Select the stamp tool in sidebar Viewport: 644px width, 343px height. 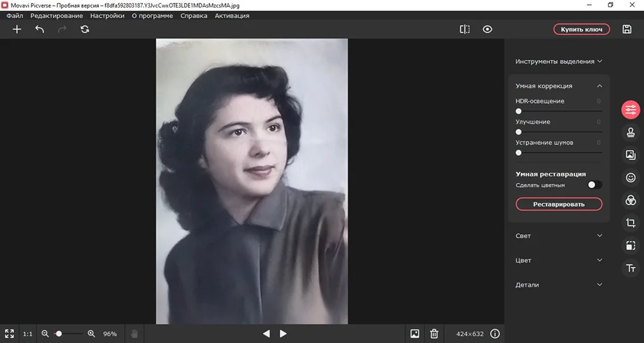pyautogui.click(x=630, y=132)
